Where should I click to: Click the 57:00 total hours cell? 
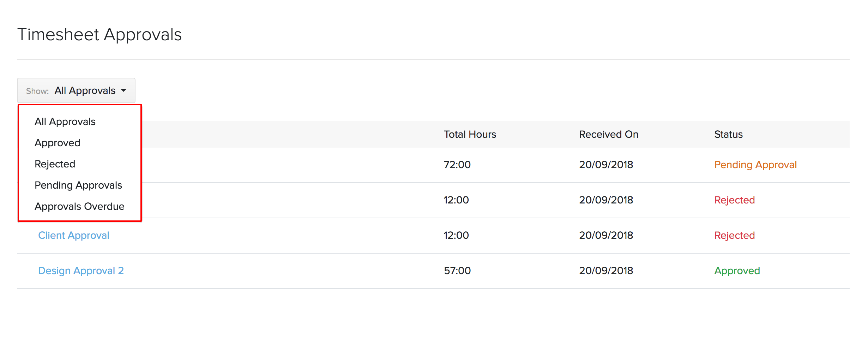point(457,271)
